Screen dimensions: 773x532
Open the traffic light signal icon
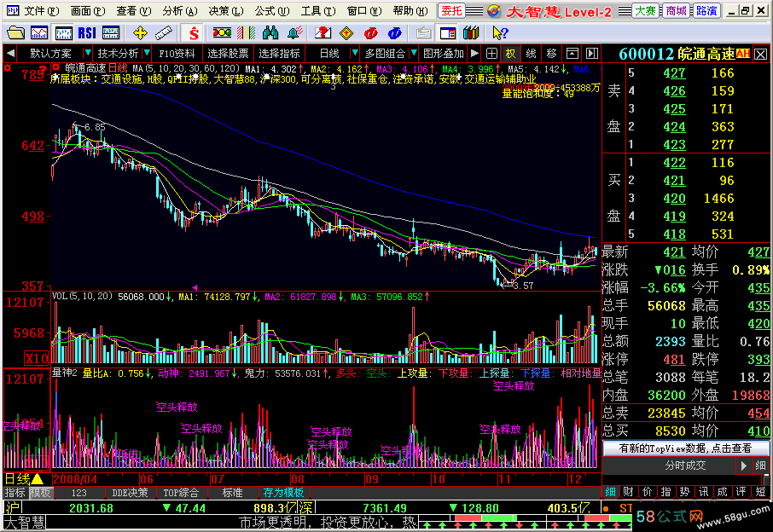(x=222, y=33)
